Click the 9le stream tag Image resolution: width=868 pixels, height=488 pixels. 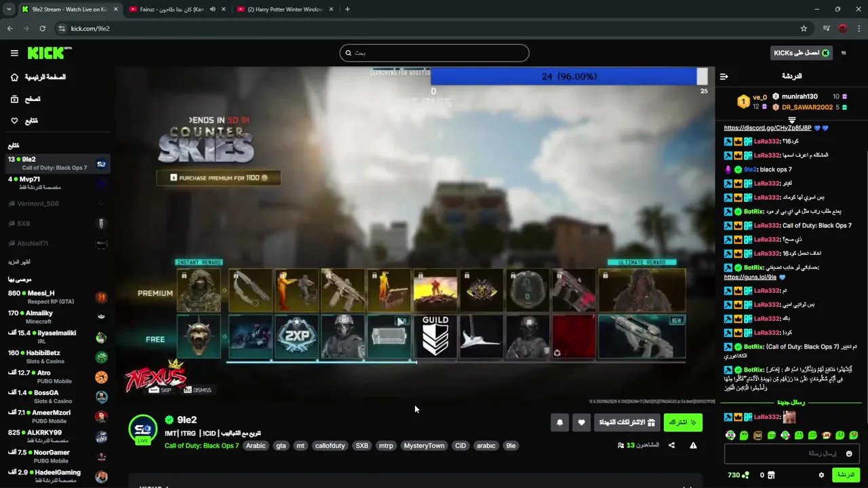511,445
